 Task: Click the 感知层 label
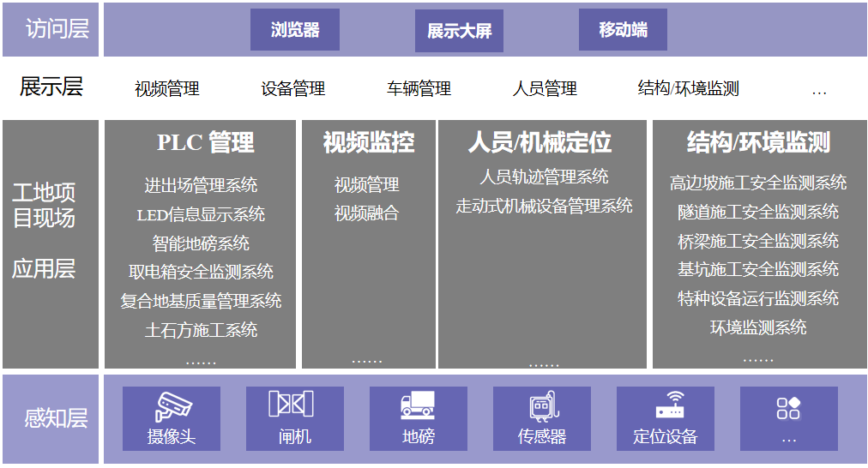56,418
